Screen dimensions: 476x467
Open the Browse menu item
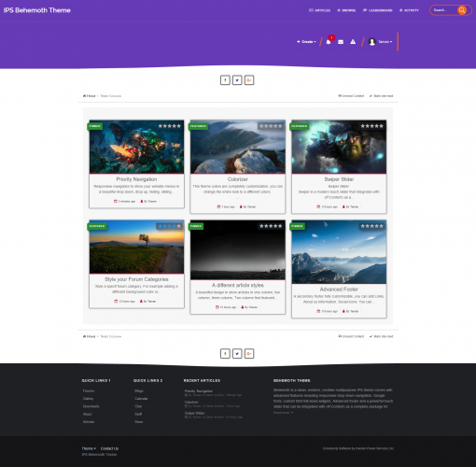(x=346, y=10)
